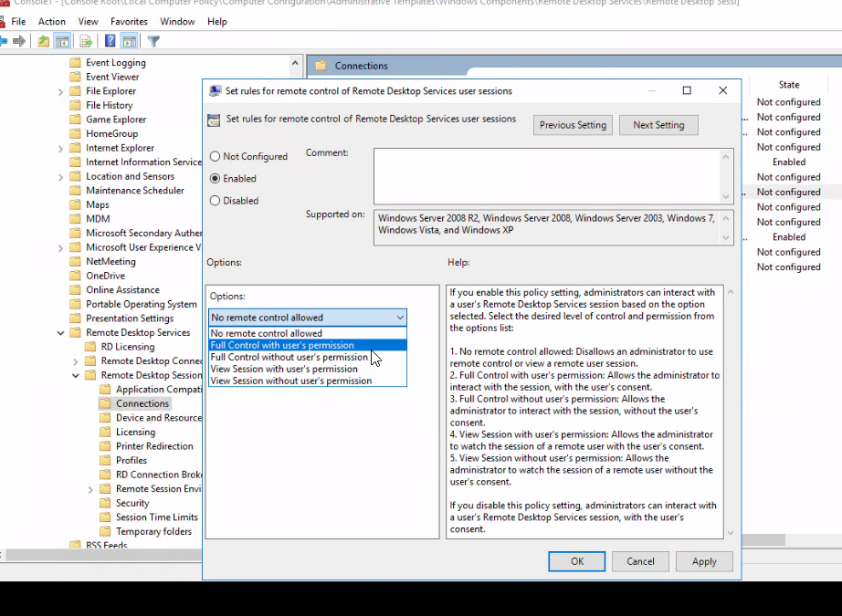Expand the Internet Explorer tree node
The height and width of the screenshot is (616, 842).
pyautogui.click(x=60, y=149)
